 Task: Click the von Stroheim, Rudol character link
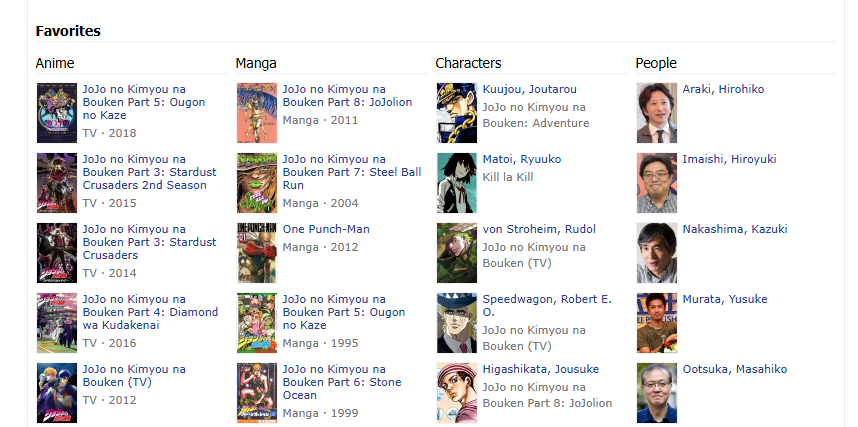pyautogui.click(x=539, y=229)
